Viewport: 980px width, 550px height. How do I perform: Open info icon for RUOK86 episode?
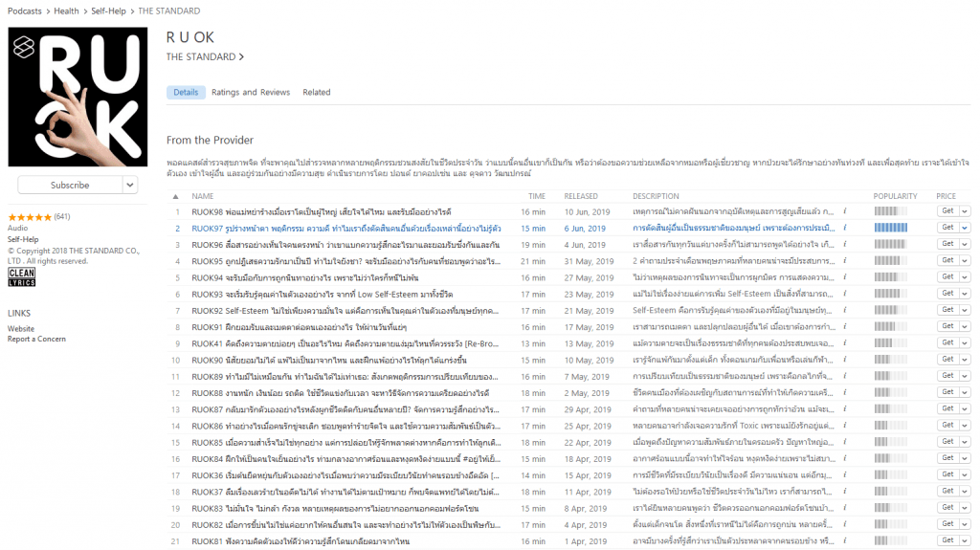[844, 425]
